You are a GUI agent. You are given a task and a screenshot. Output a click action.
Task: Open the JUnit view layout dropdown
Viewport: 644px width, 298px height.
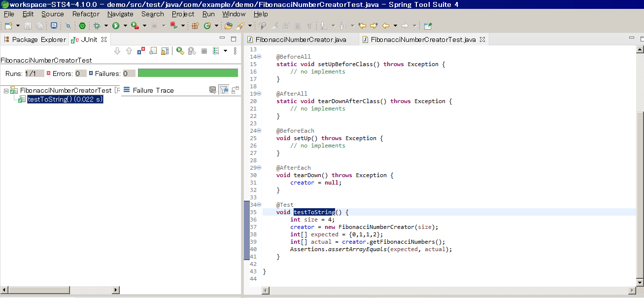[x=225, y=51]
